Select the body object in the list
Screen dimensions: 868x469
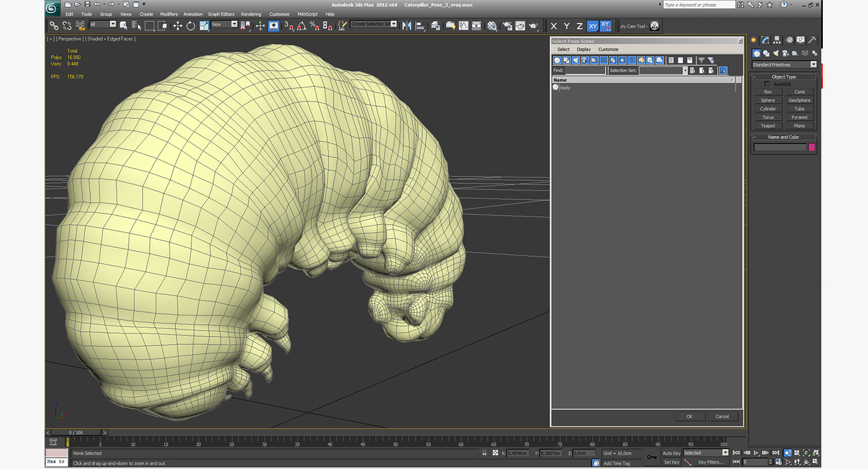point(565,88)
